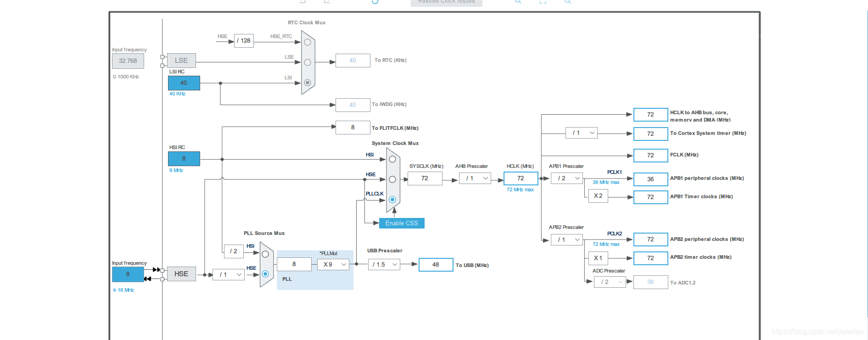Click the X 1 APB2 timer multiplier box
The image size is (868, 340).
point(598,258)
